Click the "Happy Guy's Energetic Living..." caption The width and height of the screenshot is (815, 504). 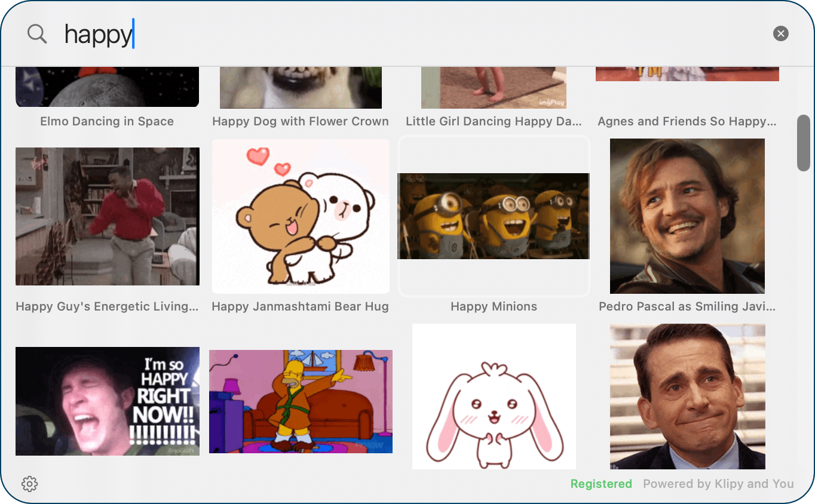(x=107, y=306)
